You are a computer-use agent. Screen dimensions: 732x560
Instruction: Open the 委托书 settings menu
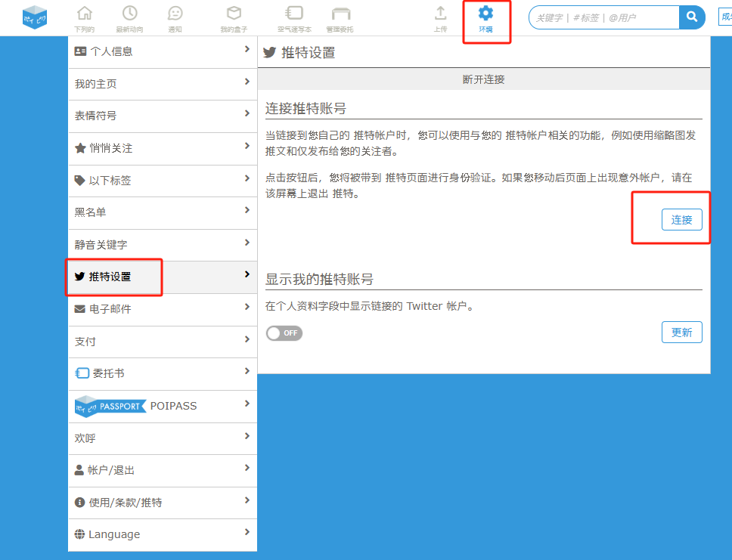click(x=163, y=373)
